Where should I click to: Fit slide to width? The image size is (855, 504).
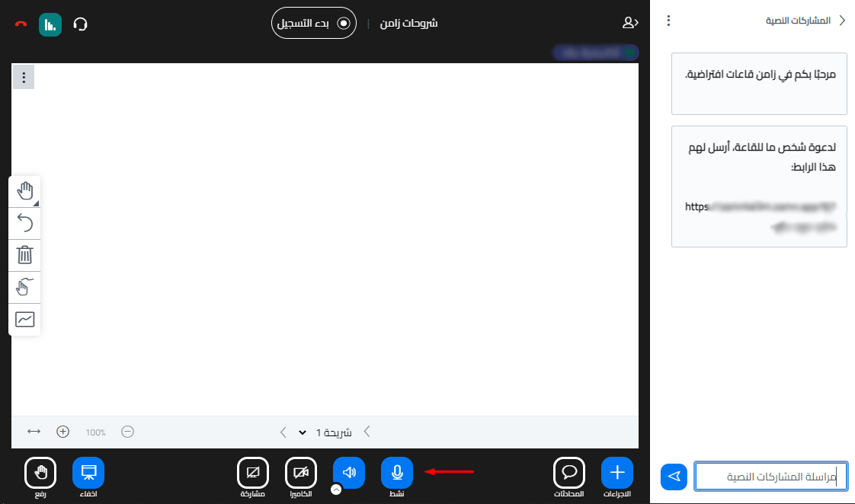point(34,432)
